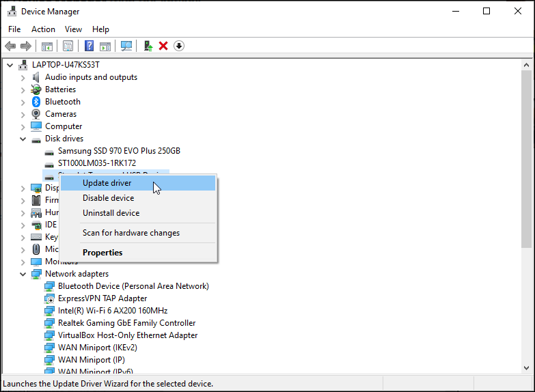Collapse the Disk drives category
This screenshot has width=535, height=392.
[x=23, y=139]
